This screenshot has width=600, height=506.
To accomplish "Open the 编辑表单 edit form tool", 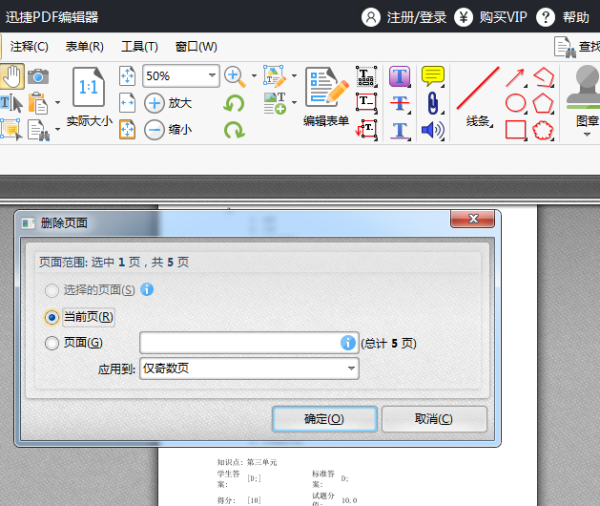I will (326, 97).
